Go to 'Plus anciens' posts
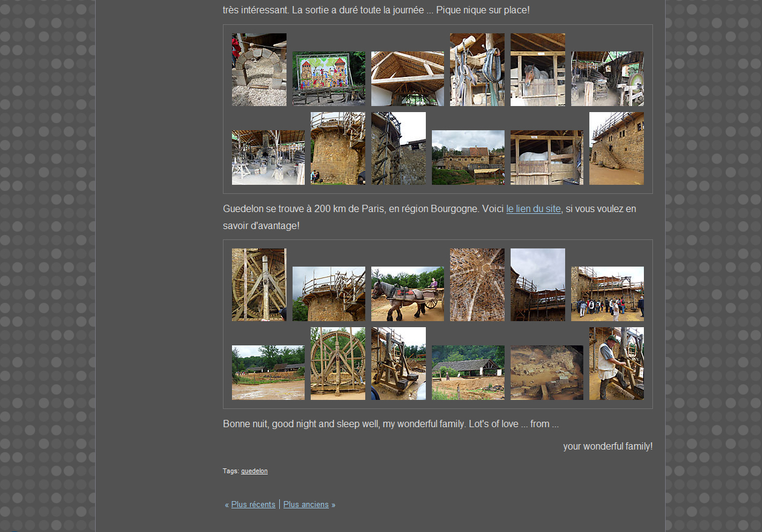Image resolution: width=762 pixels, height=532 pixels. click(x=306, y=504)
